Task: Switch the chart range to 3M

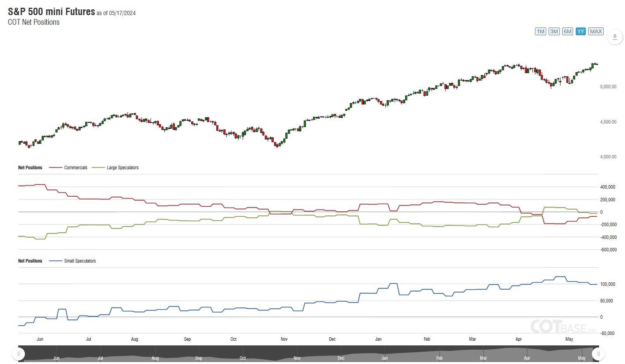Action: click(554, 31)
